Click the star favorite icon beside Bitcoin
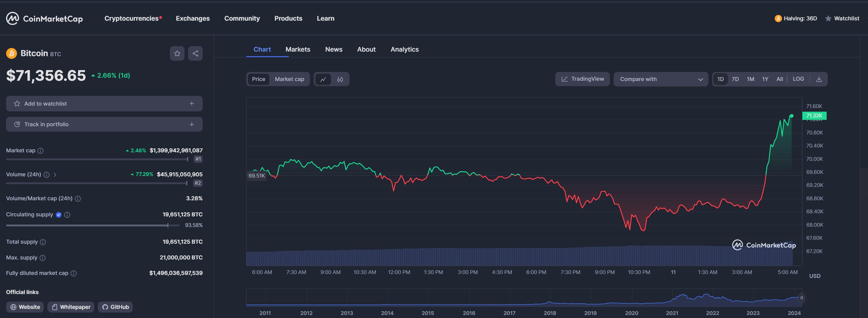Image resolution: width=868 pixels, height=318 pixels. click(177, 53)
